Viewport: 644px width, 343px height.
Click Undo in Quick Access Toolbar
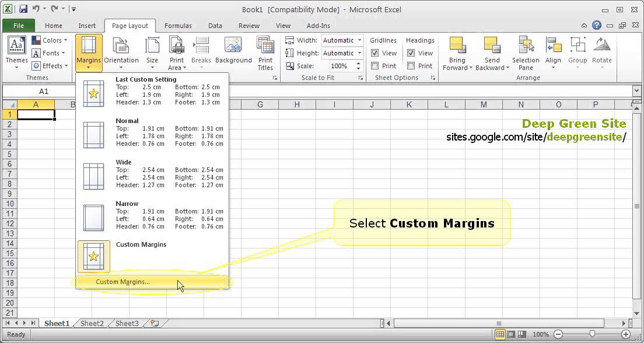click(36, 9)
